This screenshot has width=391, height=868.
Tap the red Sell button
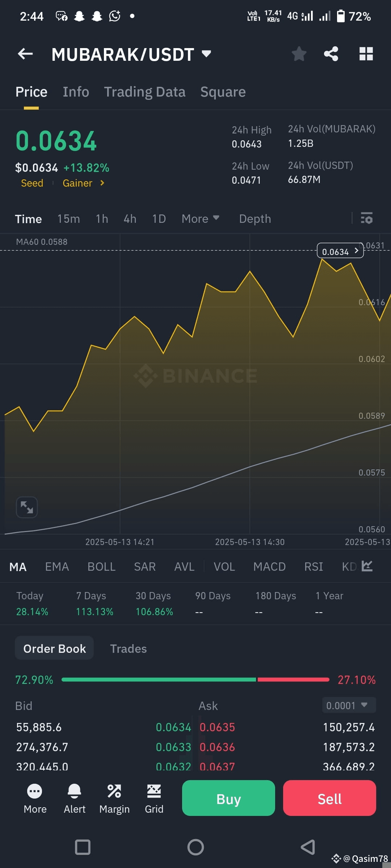pos(329,799)
